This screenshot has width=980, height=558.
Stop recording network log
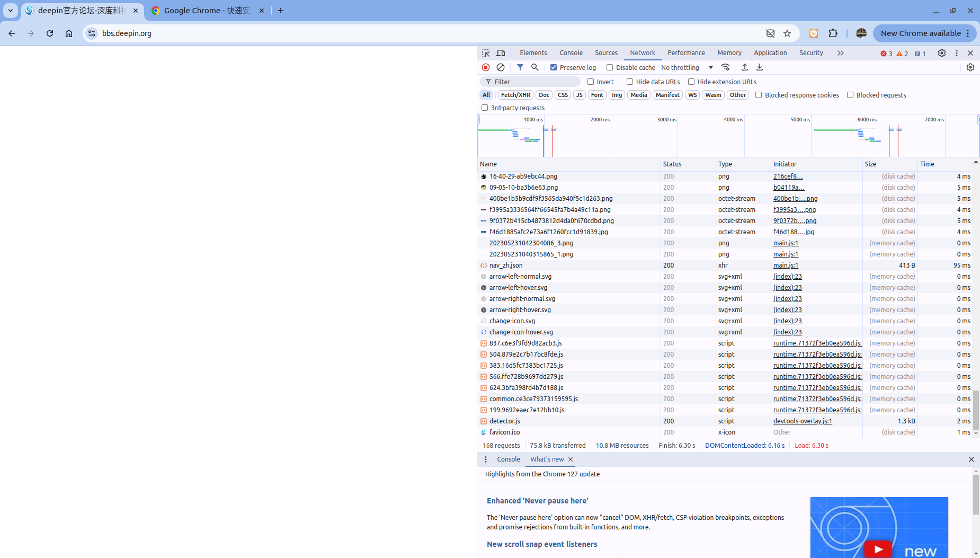coord(486,67)
